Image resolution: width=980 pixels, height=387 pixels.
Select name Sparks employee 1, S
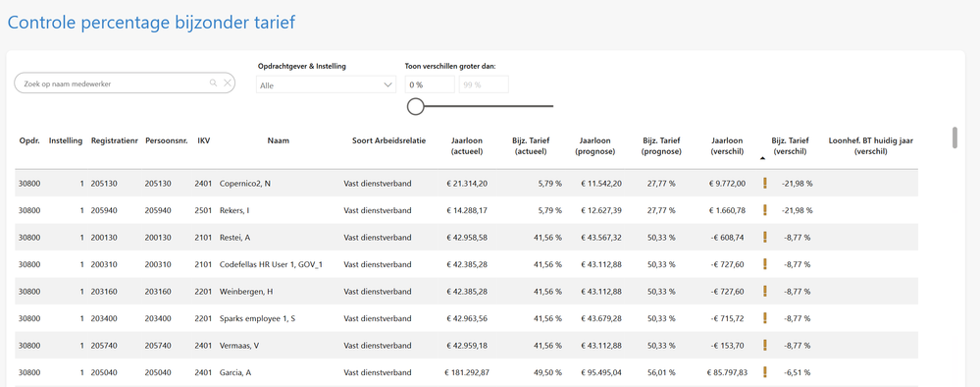coord(257,319)
